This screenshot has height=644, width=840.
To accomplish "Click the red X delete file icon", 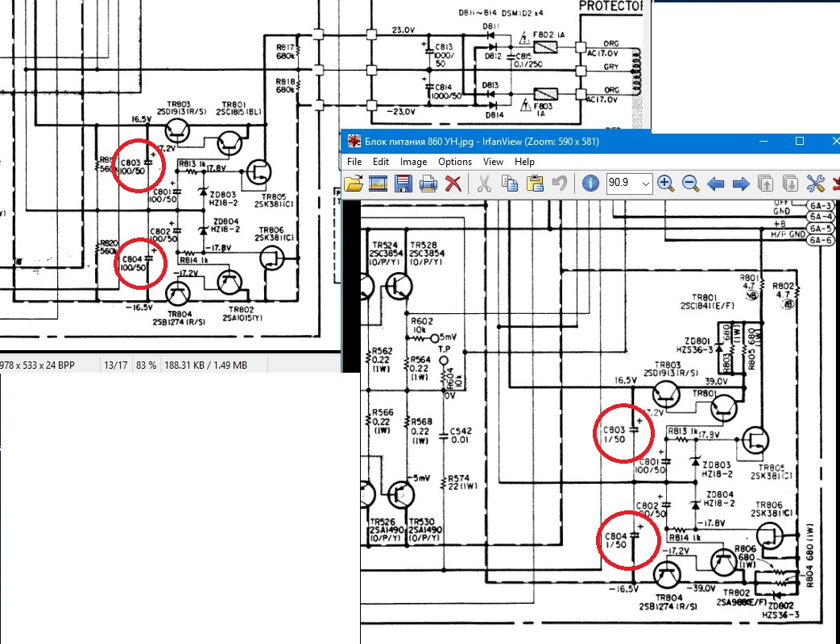I will [x=453, y=184].
